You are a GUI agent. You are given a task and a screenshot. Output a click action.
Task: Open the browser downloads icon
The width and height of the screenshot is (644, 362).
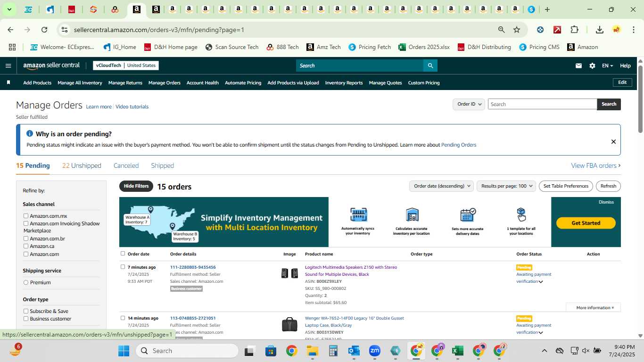point(599,30)
